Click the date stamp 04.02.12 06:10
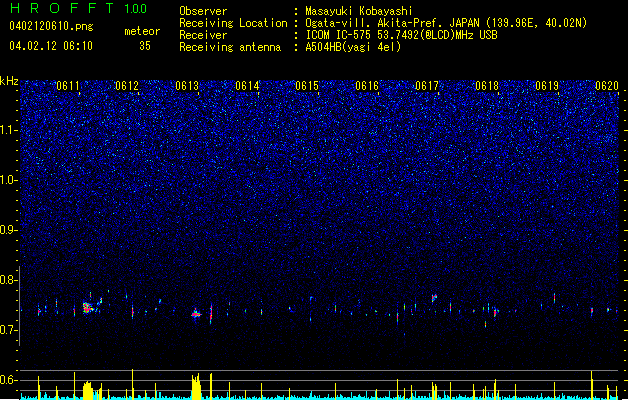629x400 pixels. (51, 46)
